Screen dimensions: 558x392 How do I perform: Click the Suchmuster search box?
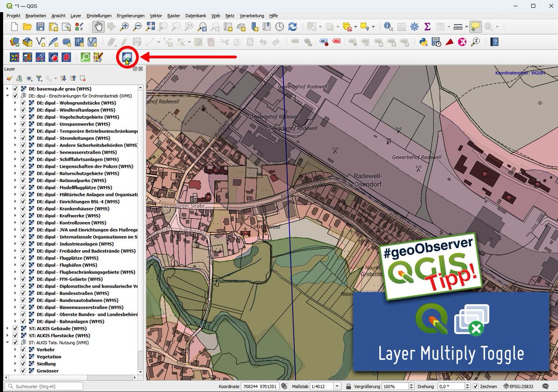pyautogui.click(x=44, y=386)
